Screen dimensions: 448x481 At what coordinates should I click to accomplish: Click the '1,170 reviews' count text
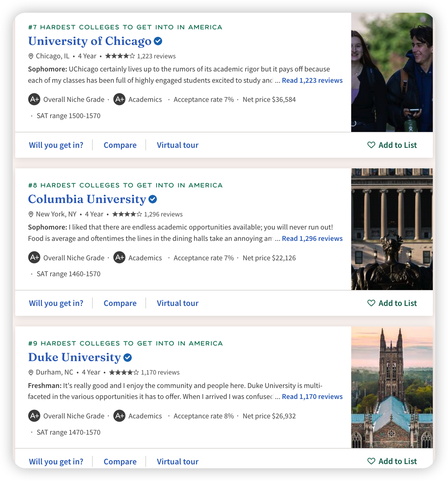point(160,372)
